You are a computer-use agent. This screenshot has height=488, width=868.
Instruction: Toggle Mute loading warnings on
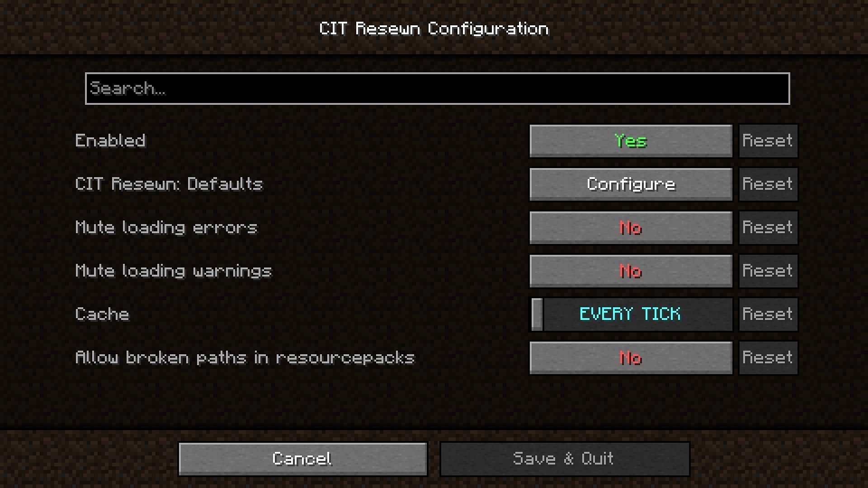coord(630,271)
